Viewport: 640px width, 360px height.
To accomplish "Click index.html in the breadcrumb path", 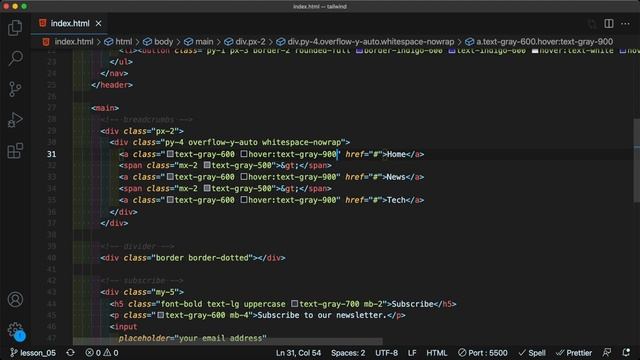I will click(x=74, y=42).
